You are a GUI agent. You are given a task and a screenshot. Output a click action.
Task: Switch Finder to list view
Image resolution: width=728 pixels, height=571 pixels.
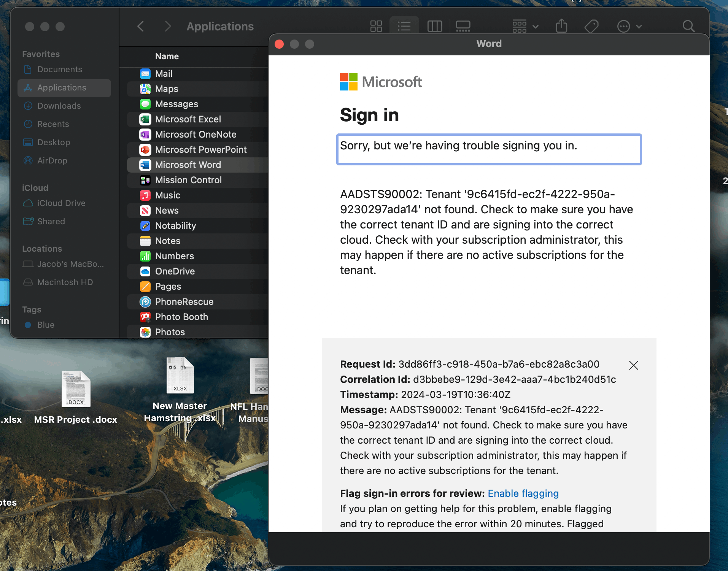404,26
